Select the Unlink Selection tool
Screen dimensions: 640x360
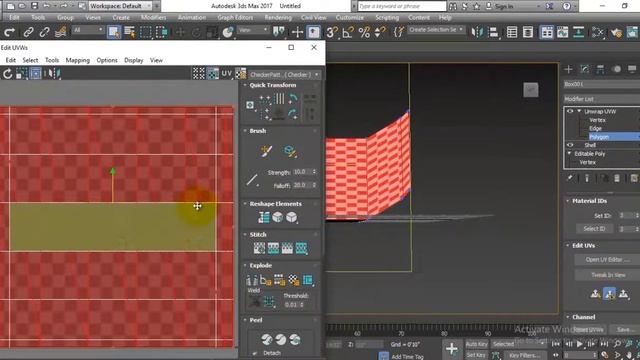[44, 32]
